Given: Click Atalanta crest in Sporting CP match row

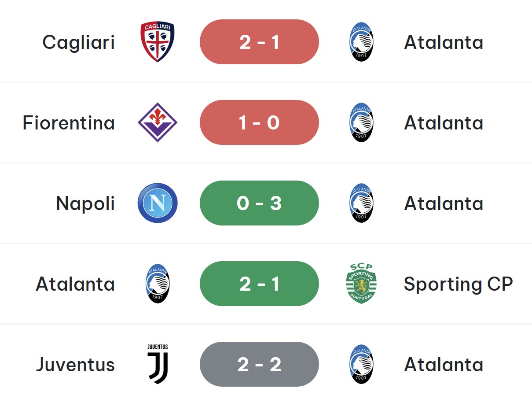Looking at the screenshot, I should [x=158, y=284].
